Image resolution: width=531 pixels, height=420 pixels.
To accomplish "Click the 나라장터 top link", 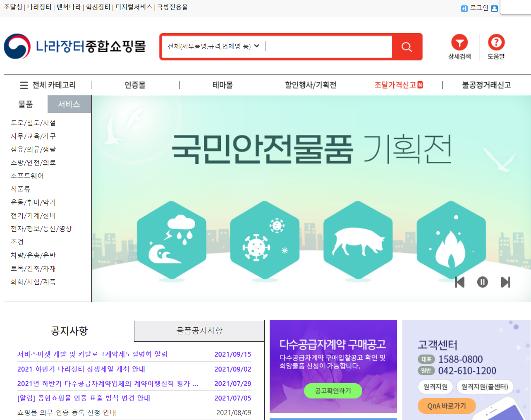I will [39, 7].
